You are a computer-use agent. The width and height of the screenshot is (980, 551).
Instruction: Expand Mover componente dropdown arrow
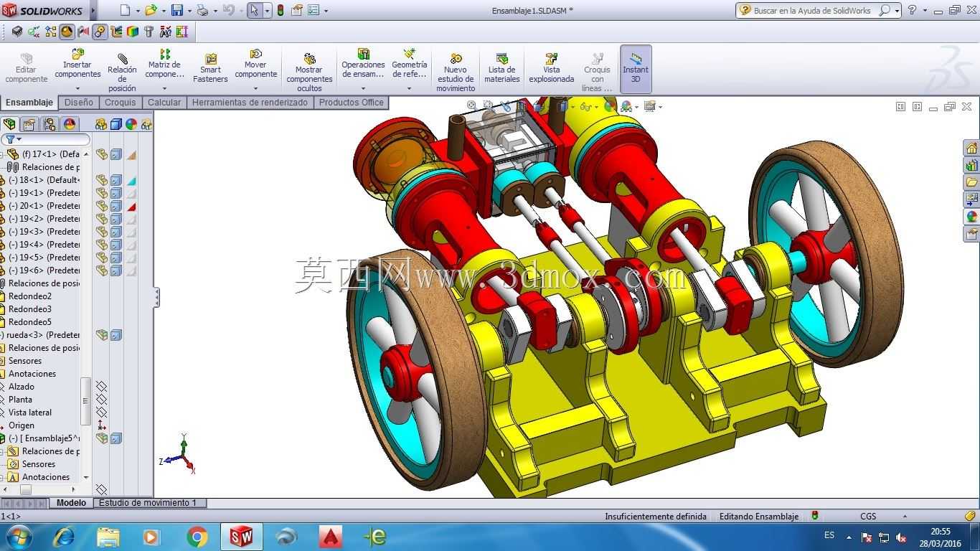[255, 89]
